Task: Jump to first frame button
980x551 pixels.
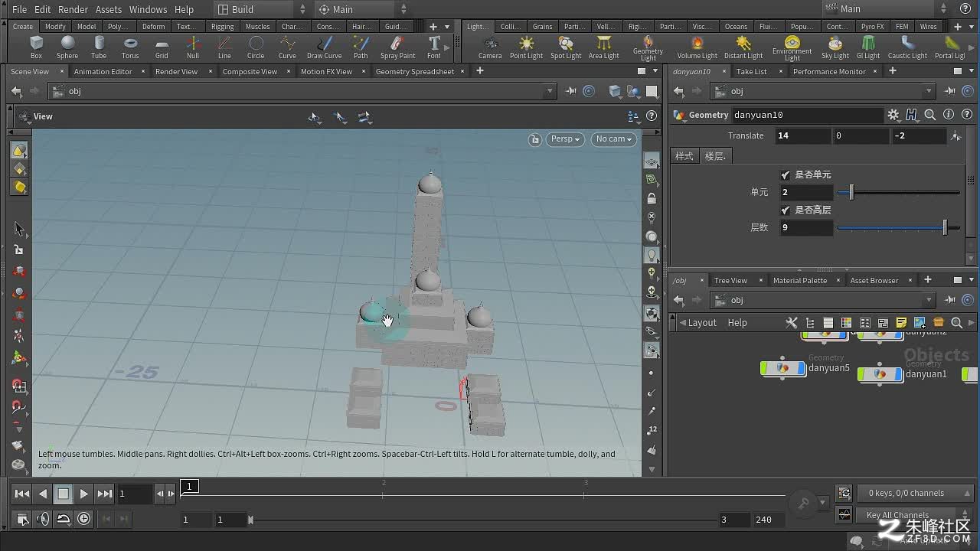Action: 22,494
